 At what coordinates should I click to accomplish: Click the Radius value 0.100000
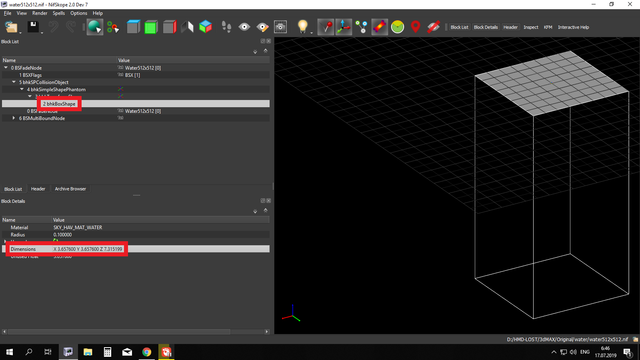point(62,235)
